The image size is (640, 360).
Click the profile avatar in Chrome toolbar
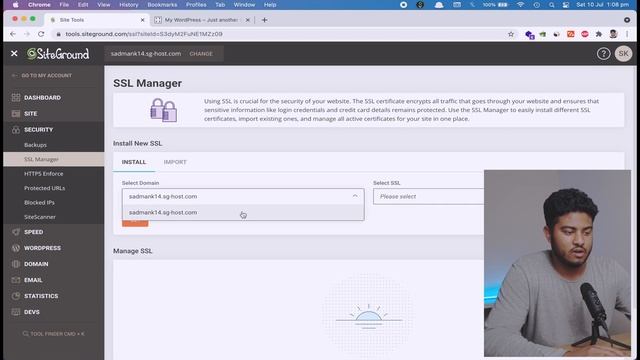pos(613,34)
